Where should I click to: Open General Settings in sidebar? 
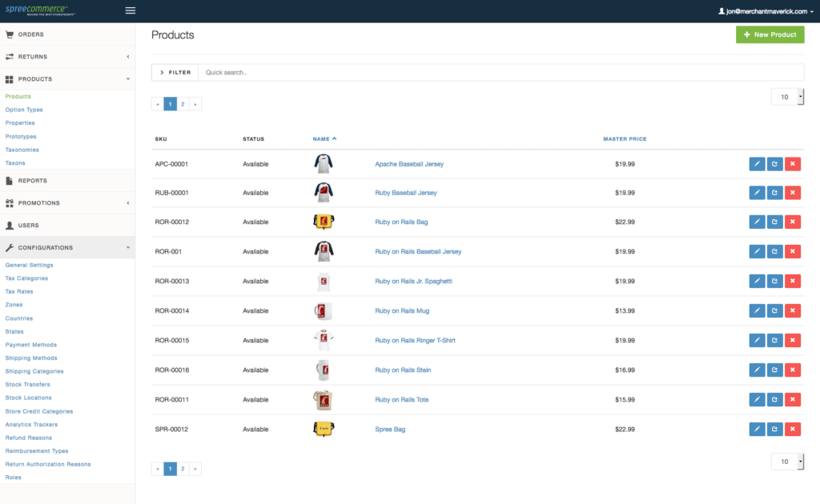(30, 266)
